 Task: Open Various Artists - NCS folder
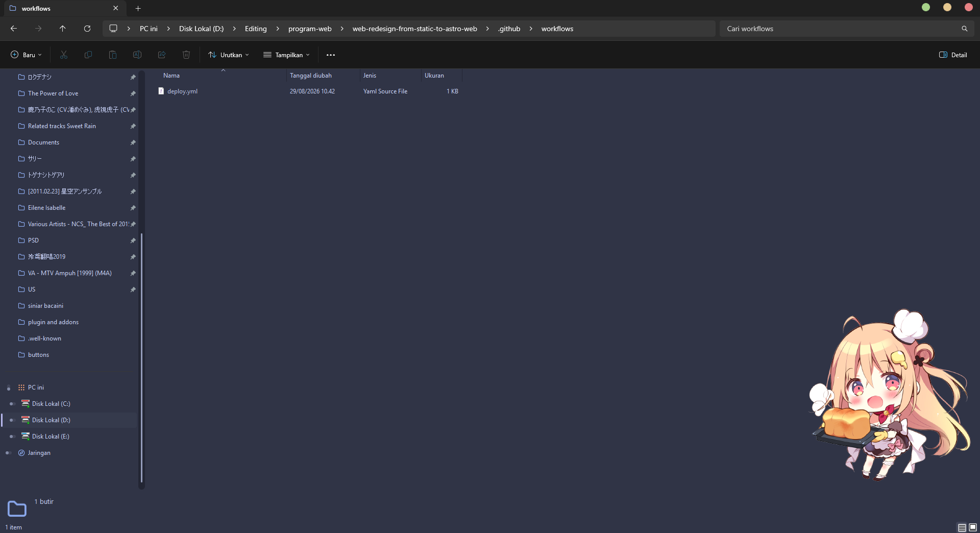pyautogui.click(x=78, y=224)
